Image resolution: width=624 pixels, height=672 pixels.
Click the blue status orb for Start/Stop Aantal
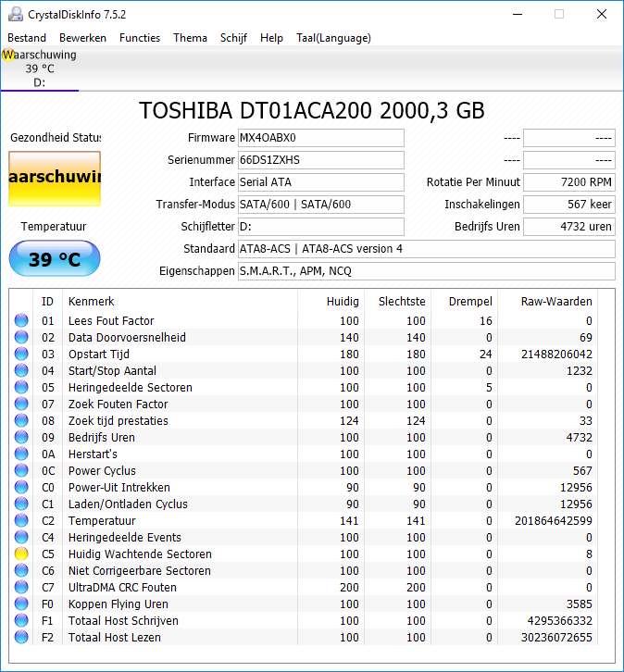click(x=21, y=371)
